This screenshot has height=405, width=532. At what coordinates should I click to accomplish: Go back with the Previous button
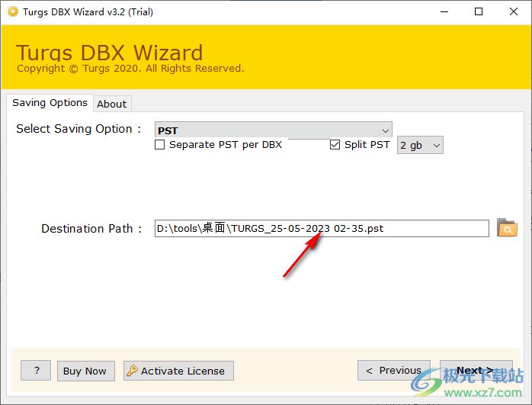[x=394, y=371]
